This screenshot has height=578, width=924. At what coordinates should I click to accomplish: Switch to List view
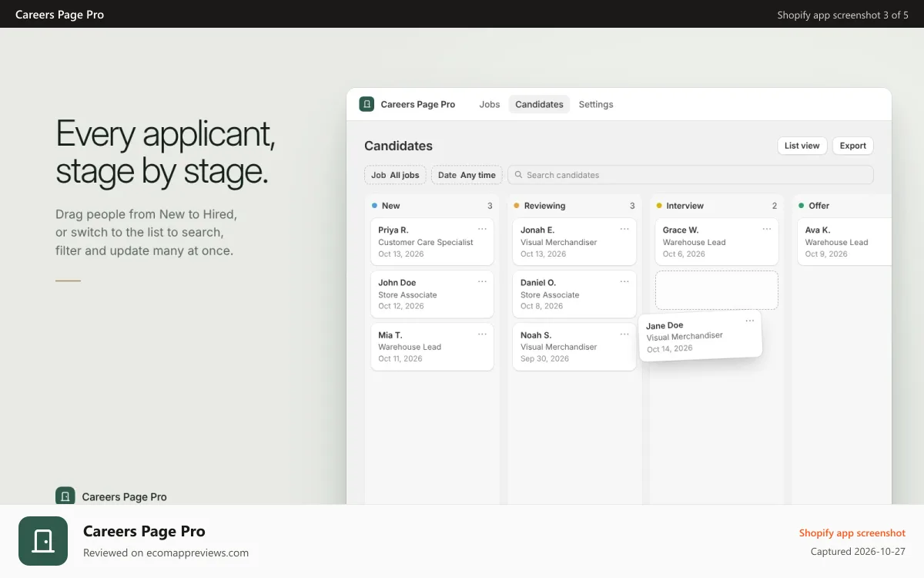(x=802, y=146)
